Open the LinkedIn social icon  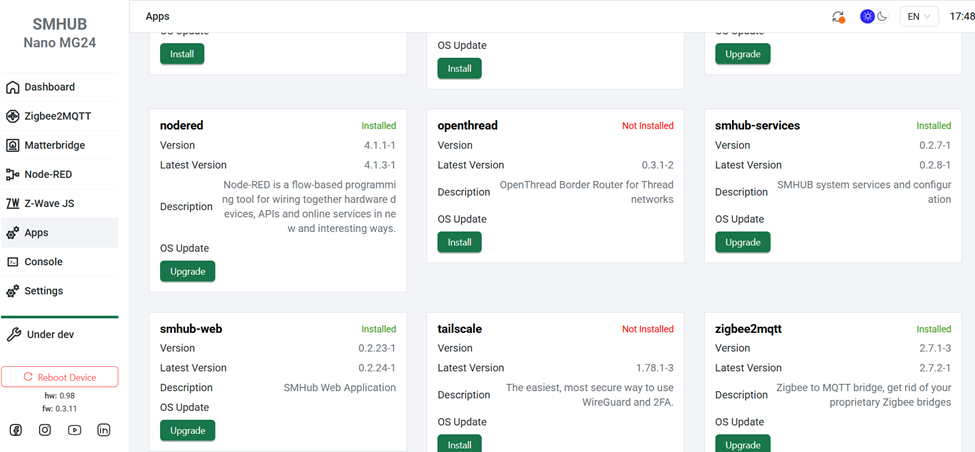pyautogui.click(x=104, y=430)
